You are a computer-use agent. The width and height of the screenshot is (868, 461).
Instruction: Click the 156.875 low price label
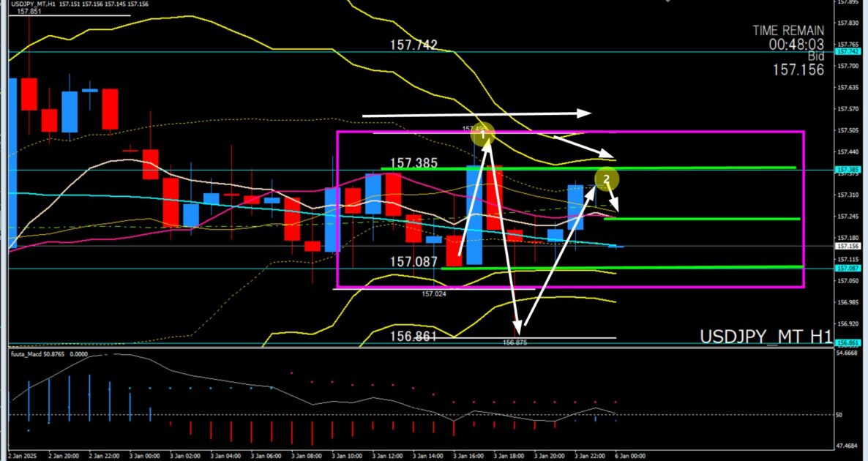coord(515,342)
